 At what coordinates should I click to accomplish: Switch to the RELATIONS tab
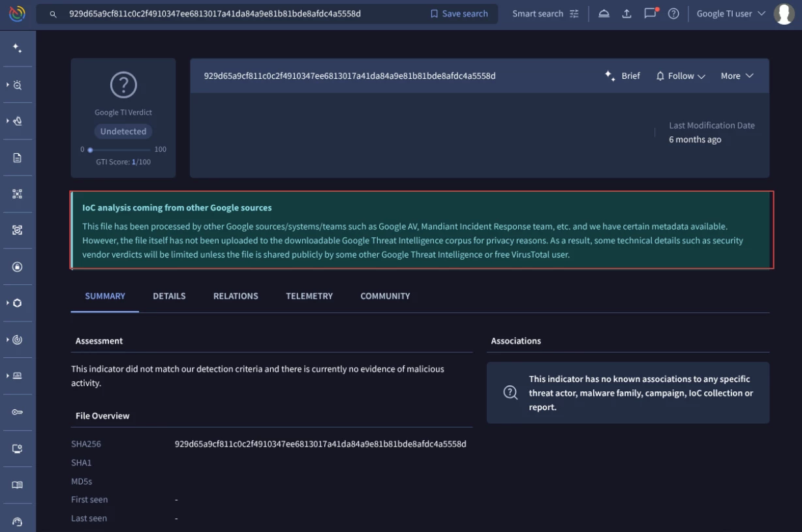click(236, 296)
